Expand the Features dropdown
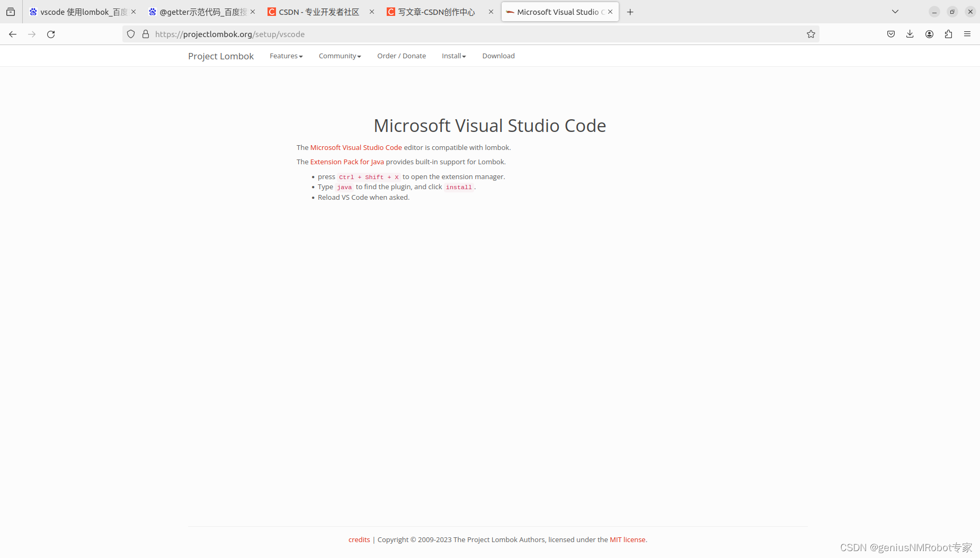The image size is (980, 558). pos(286,56)
